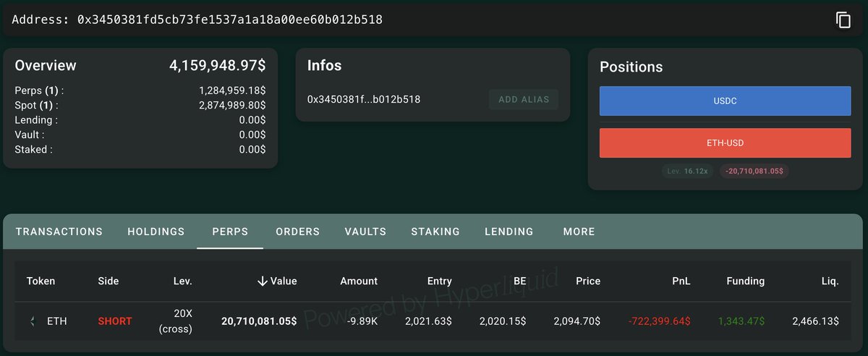Sort table by PnL column header

[x=681, y=281]
